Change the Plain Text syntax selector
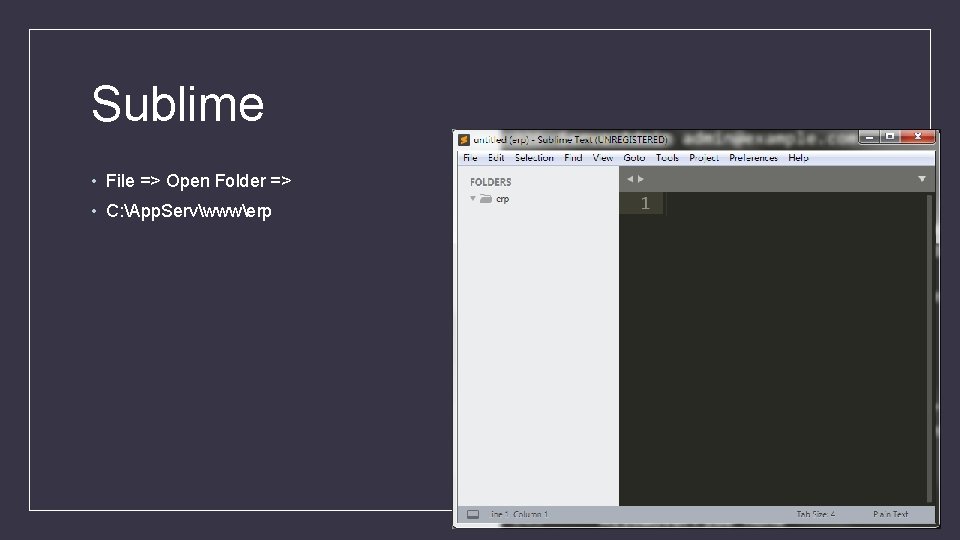960x540 pixels. point(891,514)
